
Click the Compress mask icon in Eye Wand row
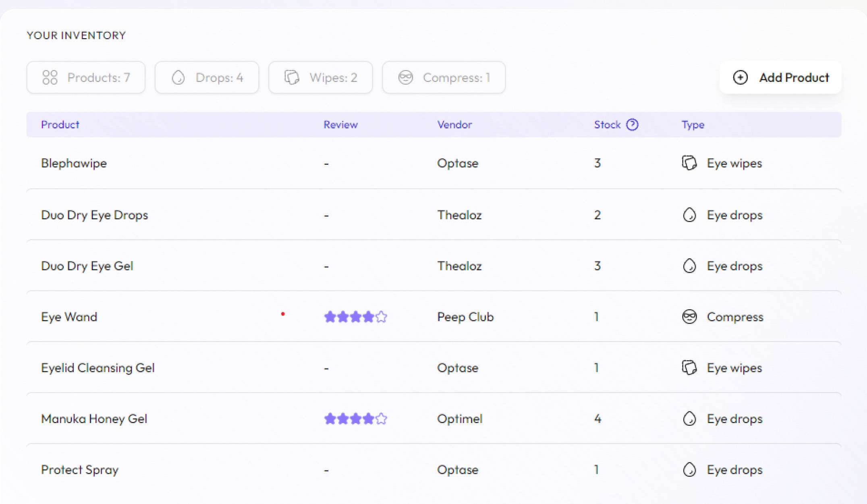coord(689,317)
